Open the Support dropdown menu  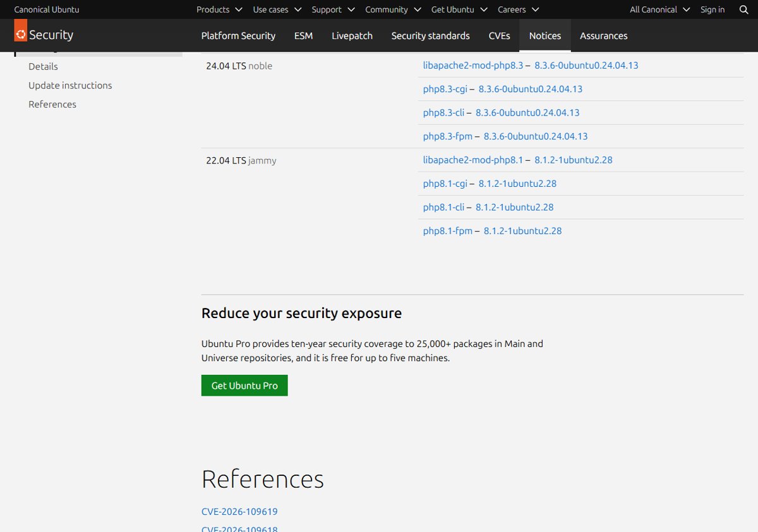pos(333,9)
